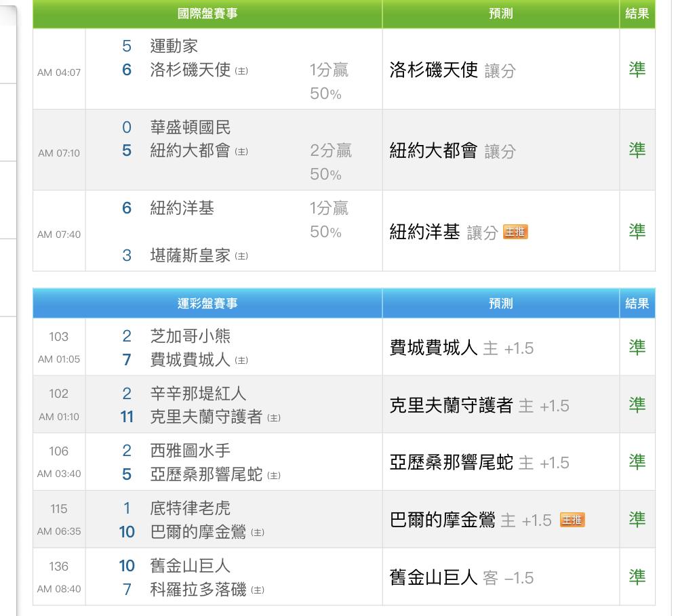Open 紐約洋基 in the matchup column

(x=182, y=208)
